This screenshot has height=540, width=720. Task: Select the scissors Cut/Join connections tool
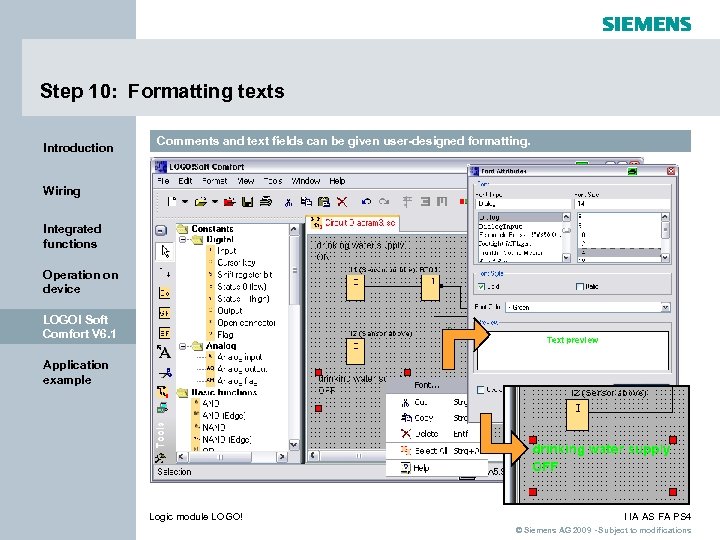(165, 372)
